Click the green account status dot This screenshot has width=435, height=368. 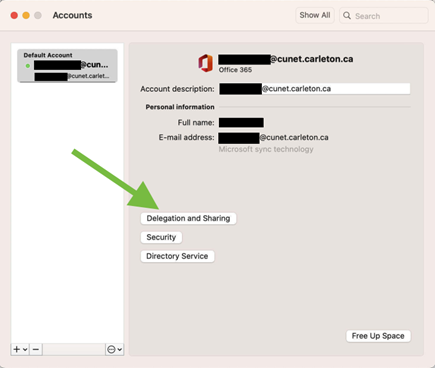coord(28,66)
